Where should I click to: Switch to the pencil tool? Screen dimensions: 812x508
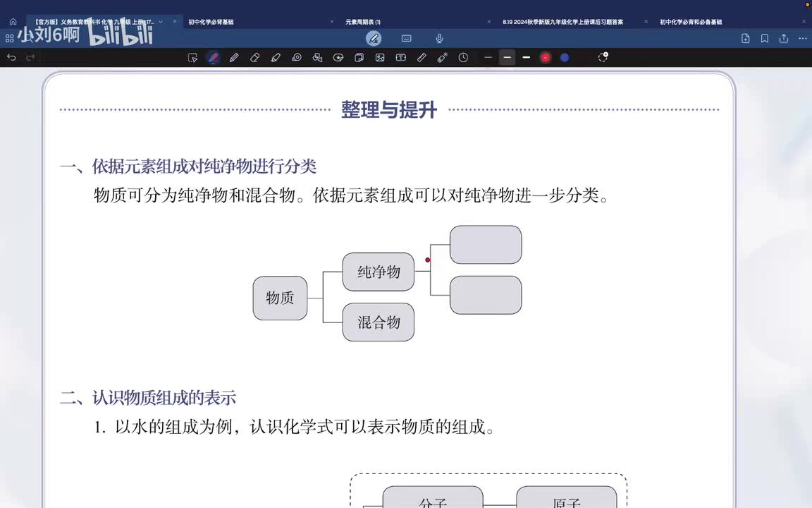coord(234,58)
